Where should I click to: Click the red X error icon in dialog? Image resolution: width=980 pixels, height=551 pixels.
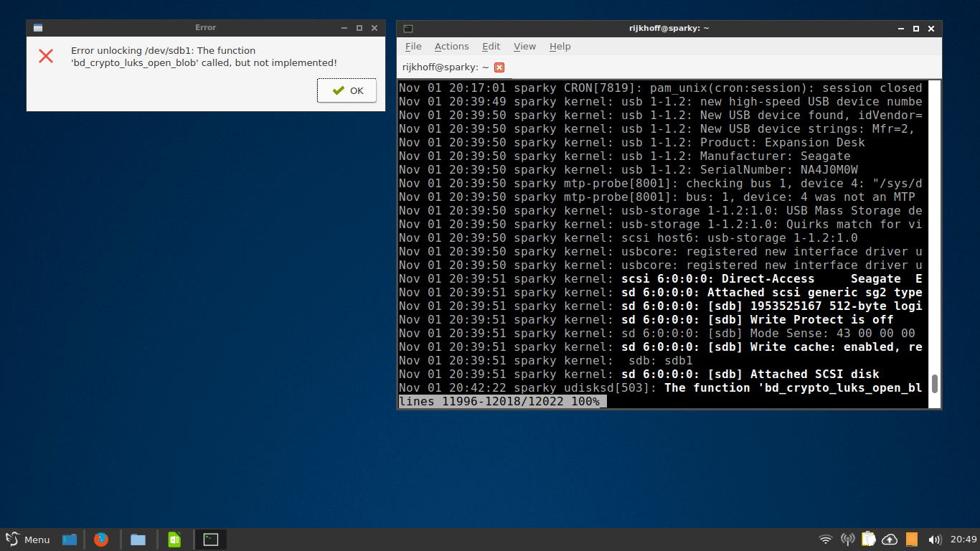pos(46,56)
